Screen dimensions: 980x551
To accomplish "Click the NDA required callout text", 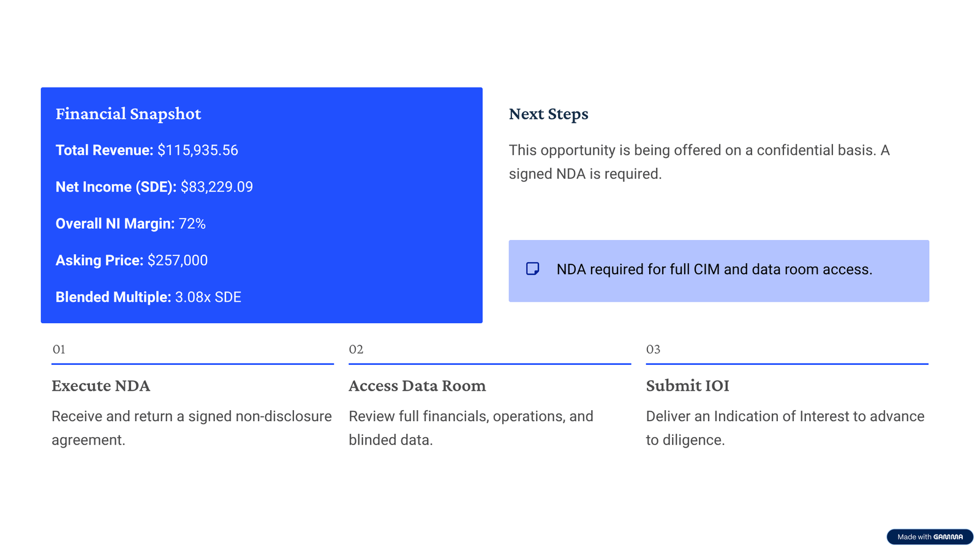I will (714, 269).
